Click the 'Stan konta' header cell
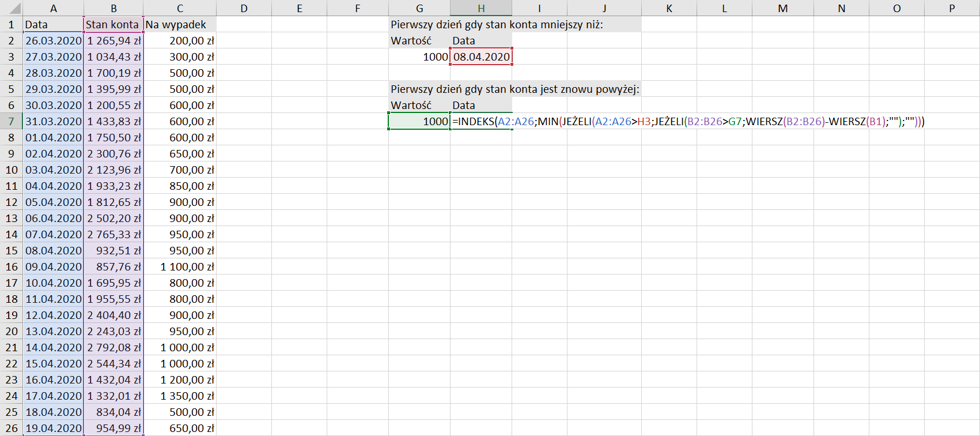980x436 pixels. pos(113,25)
